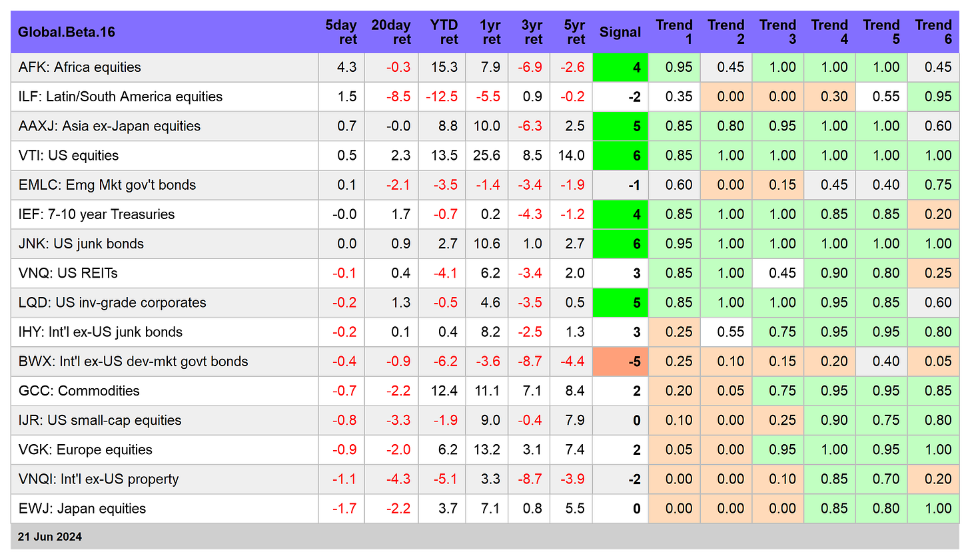Click the EWJ: Japan equities label

[82, 509]
